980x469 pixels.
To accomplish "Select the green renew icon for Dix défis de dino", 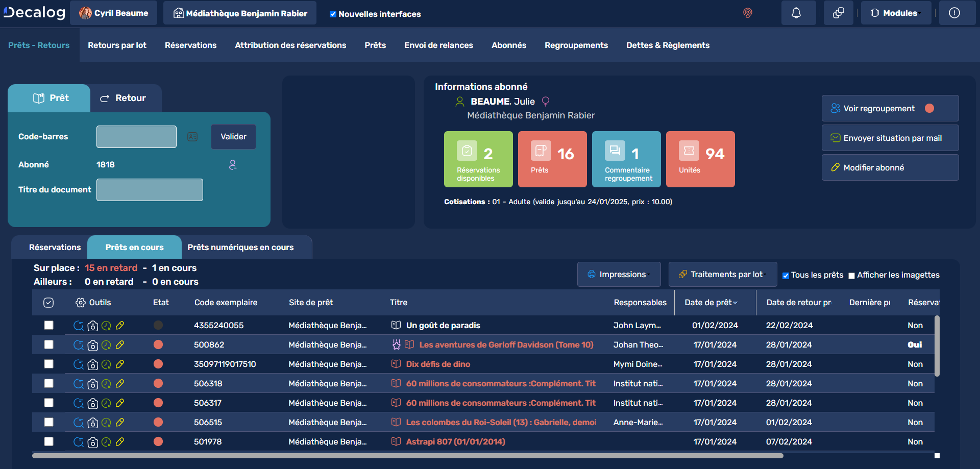I will coord(106,364).
